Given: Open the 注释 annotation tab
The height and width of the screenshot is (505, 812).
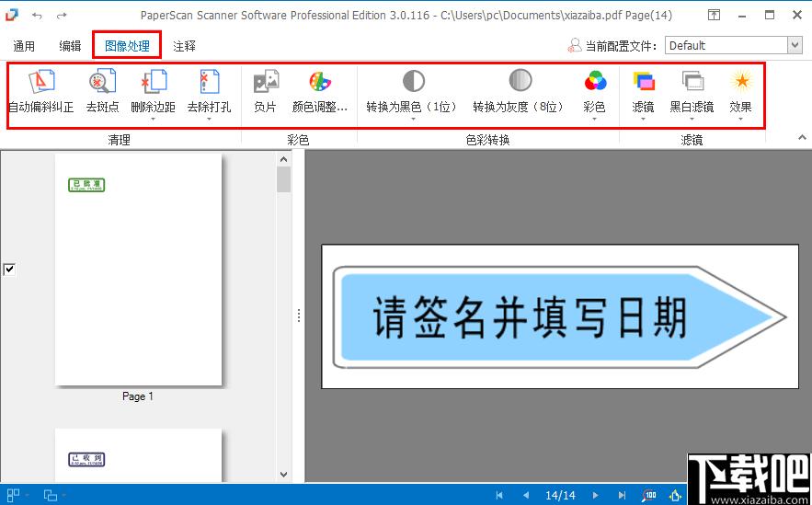Looking at the screenshot, I should point(184,46).
